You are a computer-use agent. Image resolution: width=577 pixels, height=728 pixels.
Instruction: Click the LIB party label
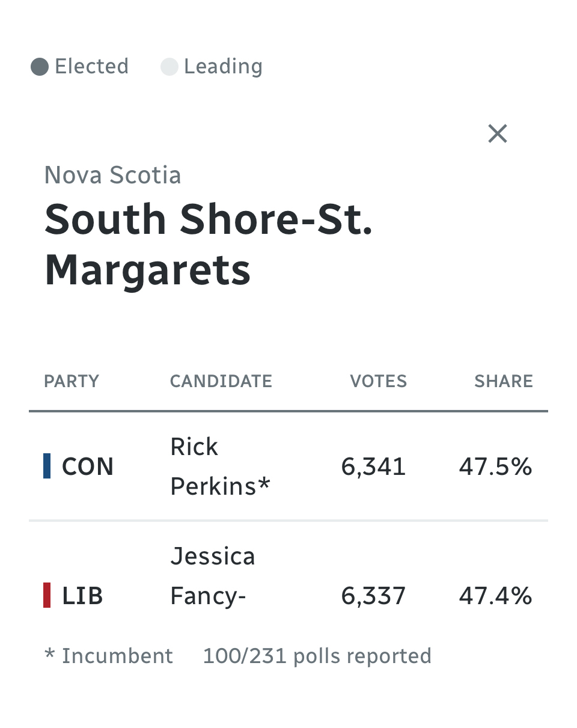(82, 596)
